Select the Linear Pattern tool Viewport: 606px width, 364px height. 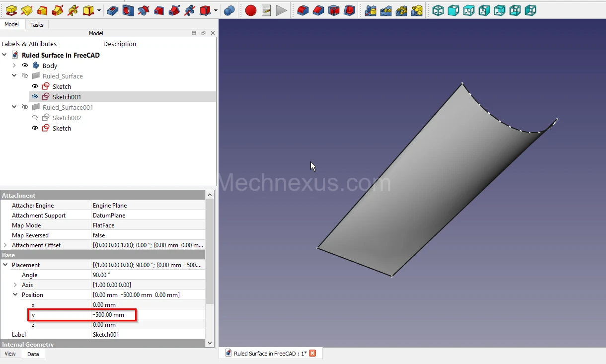click(x=386, y=10)
